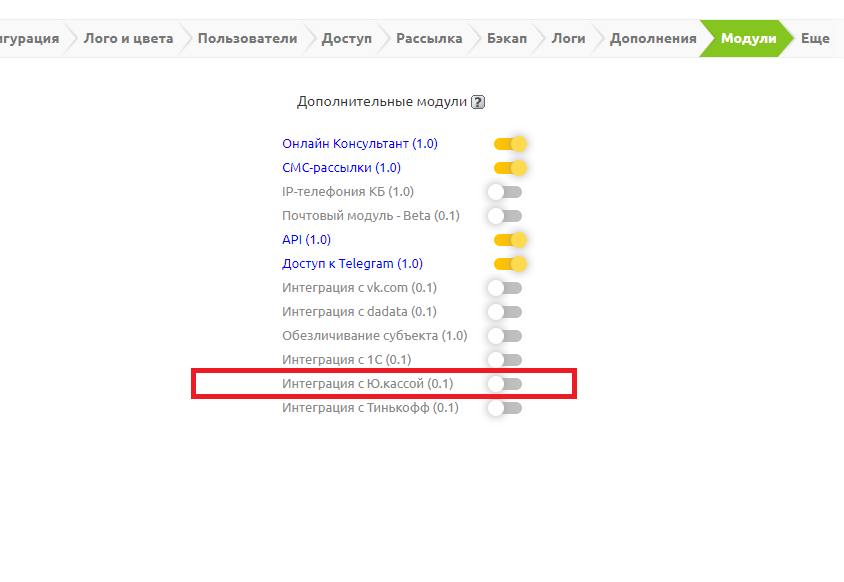
Task: Click the help question mark icon
Action: [x=478, y=102]
